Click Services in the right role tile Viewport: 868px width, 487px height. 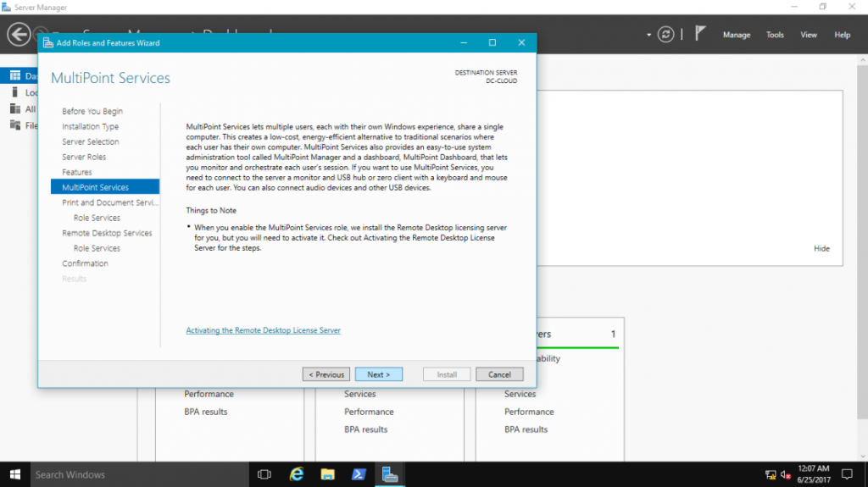520,394
